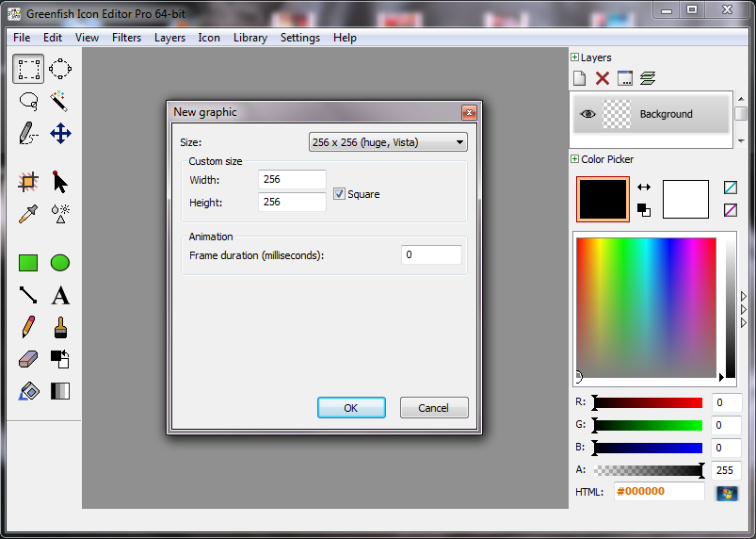
Task: Click the red Delete layer icon
Action: point(603,78)
